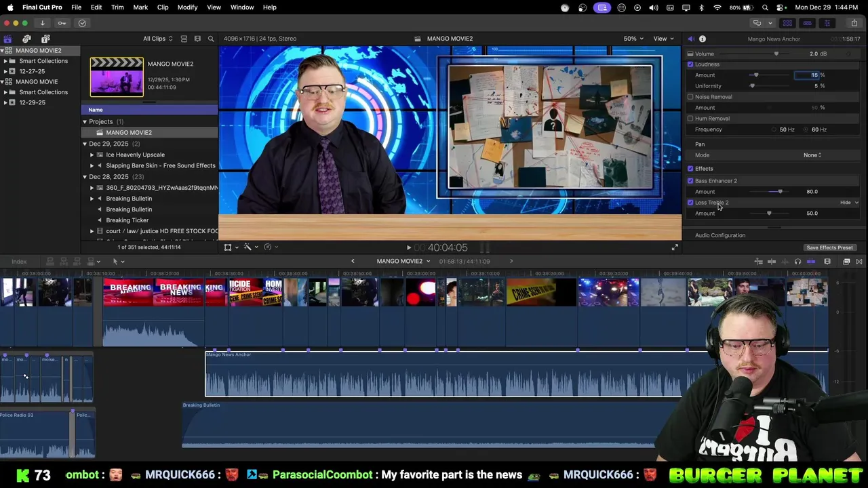
Task: Open the Clip menu
Action: tap(163, 7)
